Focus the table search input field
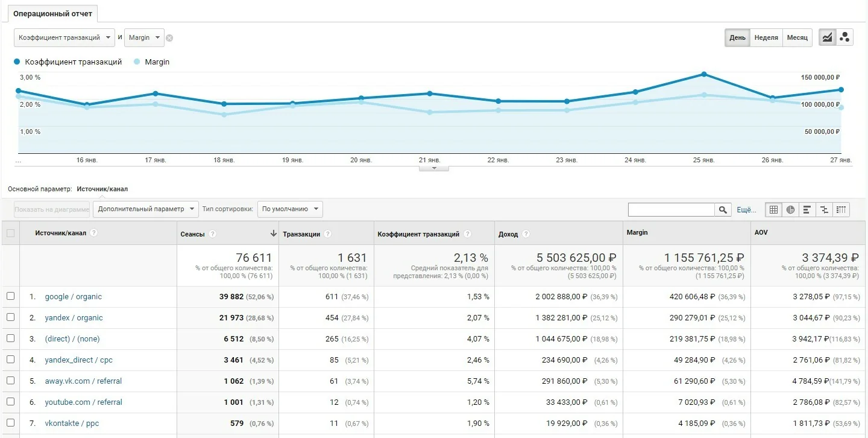 (671, 209)
